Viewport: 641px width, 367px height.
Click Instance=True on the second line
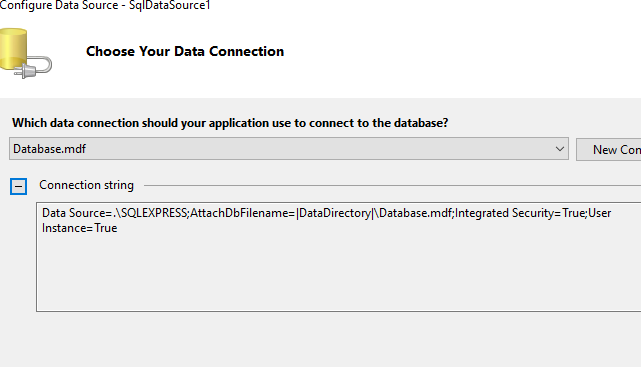(x=80, y=228)
